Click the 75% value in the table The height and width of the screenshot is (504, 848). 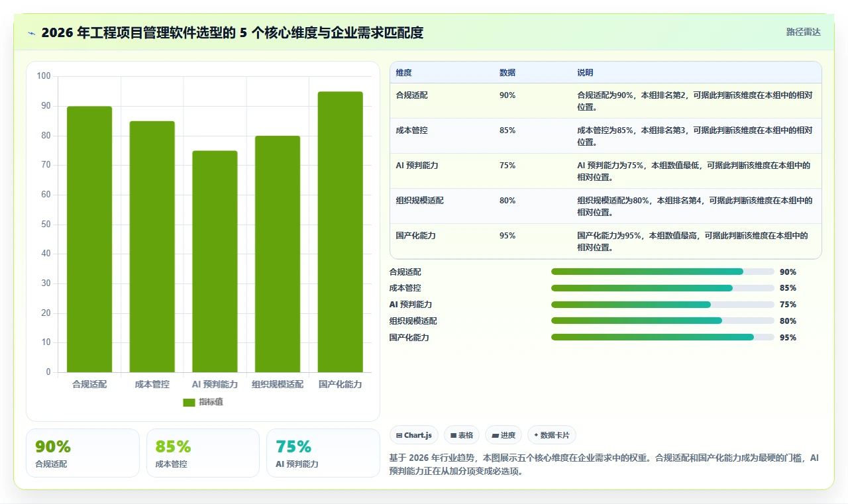coord(507,166)
